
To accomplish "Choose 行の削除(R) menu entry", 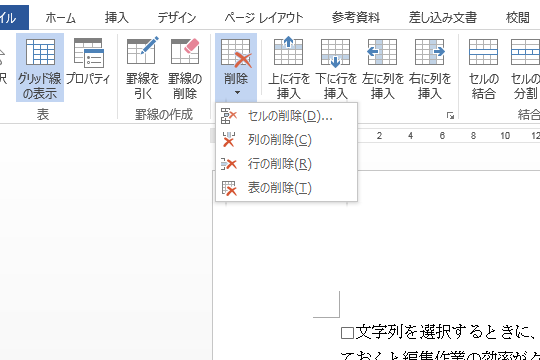I will 287,164.
